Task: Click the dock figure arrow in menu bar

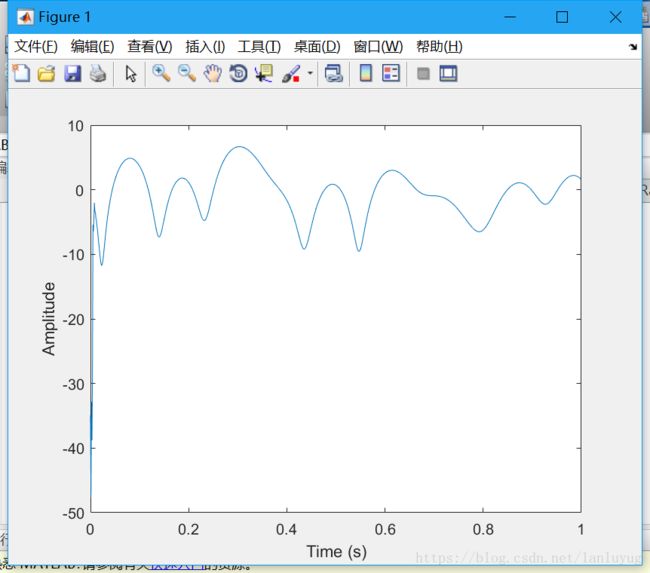Action: [633, 46]
